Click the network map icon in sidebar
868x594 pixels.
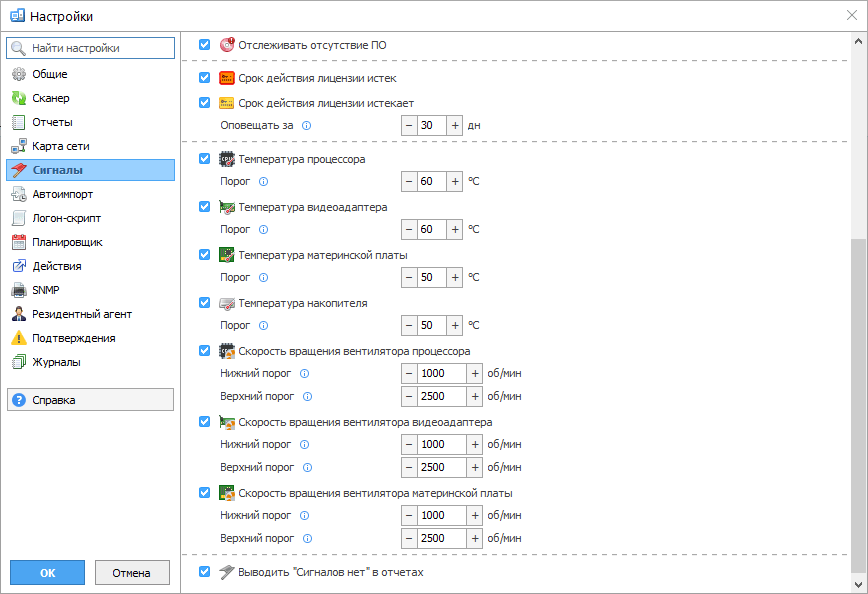19,146
